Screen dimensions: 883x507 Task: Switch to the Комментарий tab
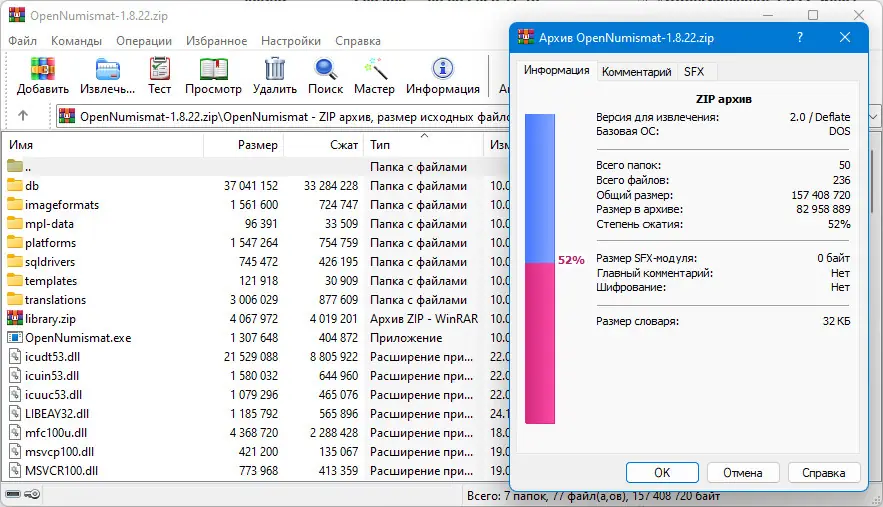(636, 72)
